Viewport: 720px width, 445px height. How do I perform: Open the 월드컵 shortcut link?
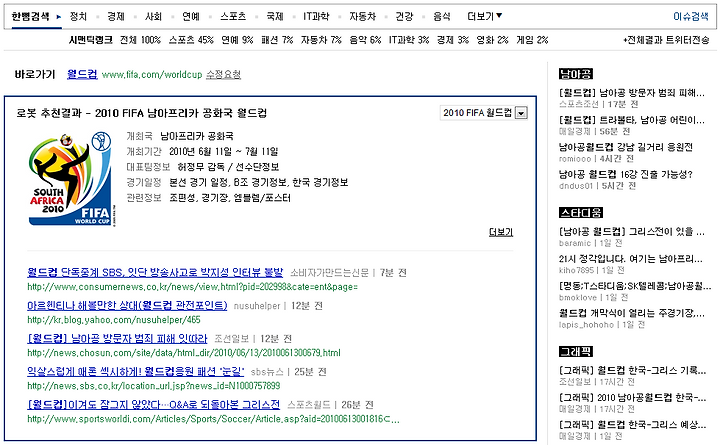82,74
